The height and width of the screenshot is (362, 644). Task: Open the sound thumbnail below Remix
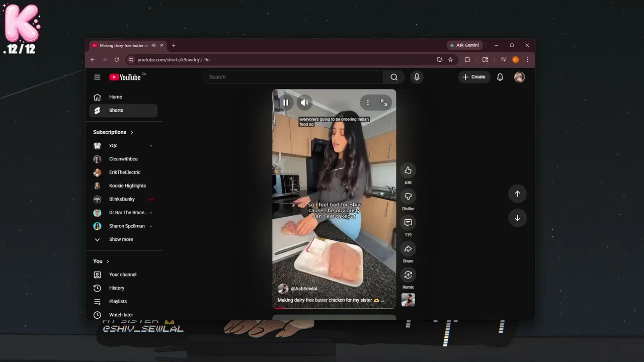[408, 300]
